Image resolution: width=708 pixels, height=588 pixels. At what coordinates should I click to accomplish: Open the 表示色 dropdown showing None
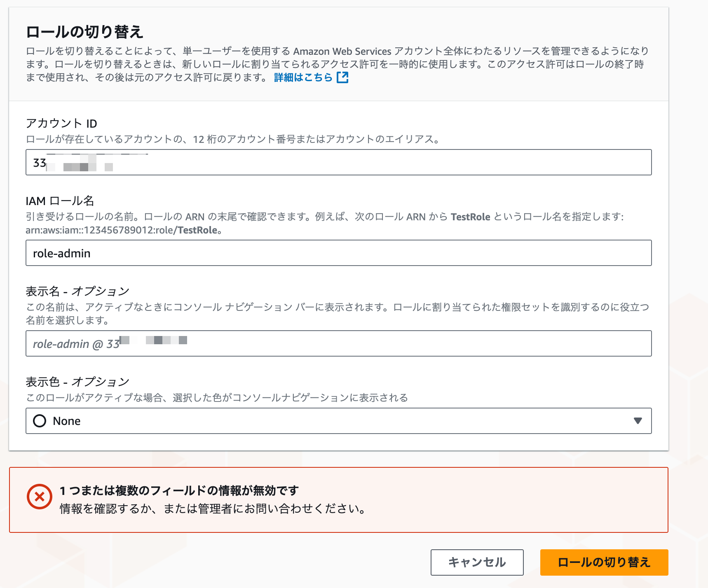click(x=338, y=421)
